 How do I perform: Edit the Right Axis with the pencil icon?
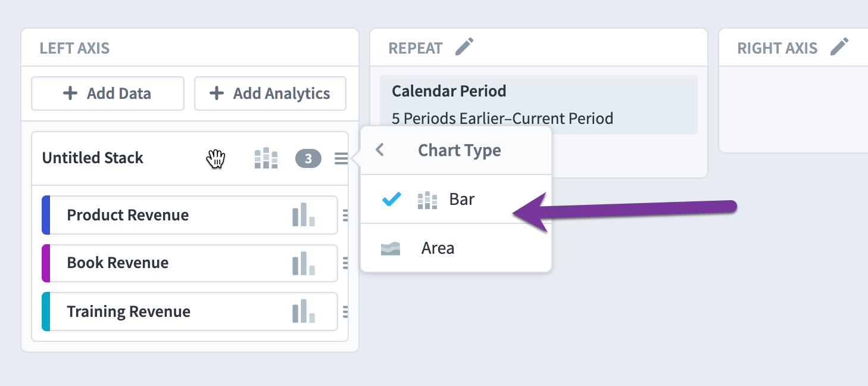(839, 46)
